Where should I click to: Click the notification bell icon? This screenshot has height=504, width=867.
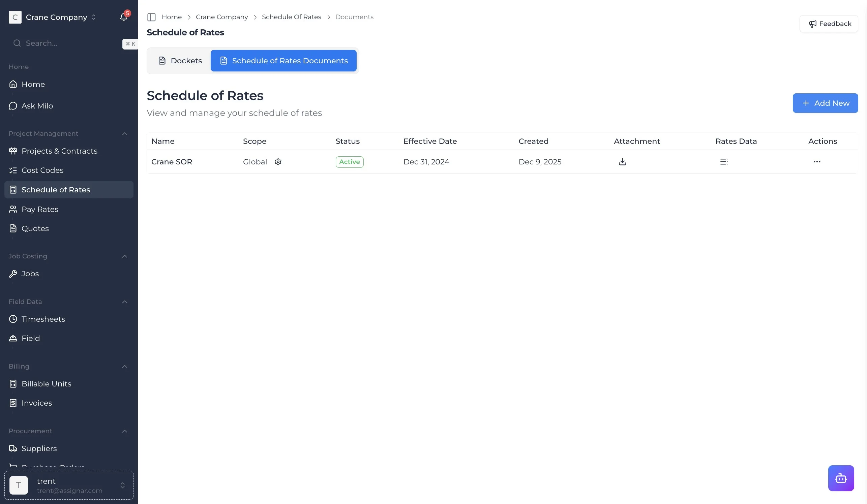tap(123, 17)
